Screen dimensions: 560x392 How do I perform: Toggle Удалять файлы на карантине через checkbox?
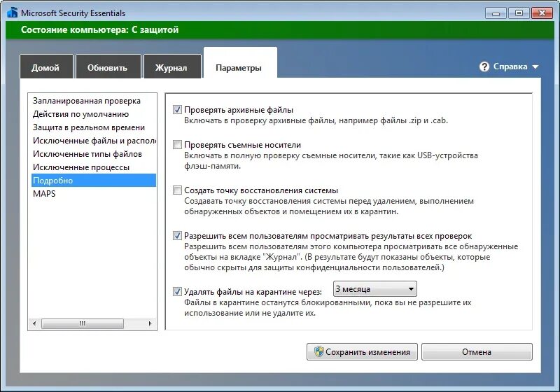point(177,292)
